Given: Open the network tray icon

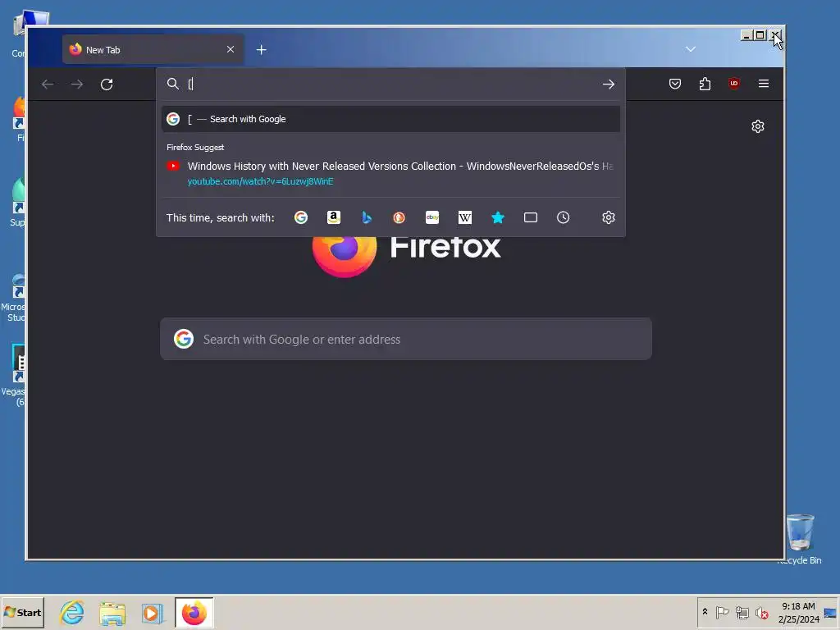Looking at the screenshot, I should pyautogui.click(x=742, y=612).
